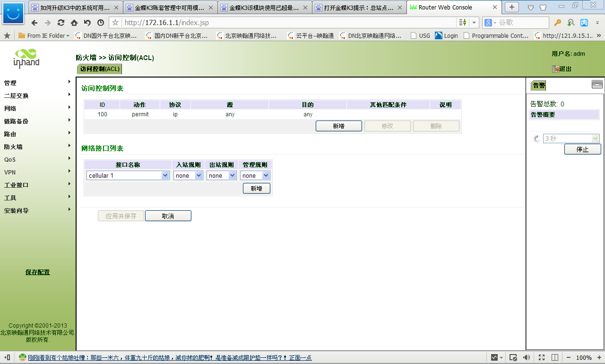Select the 访问控制(ACL) tab
Image resolution: width=605 pixels, height=364 pixels.
coord(99,69)
